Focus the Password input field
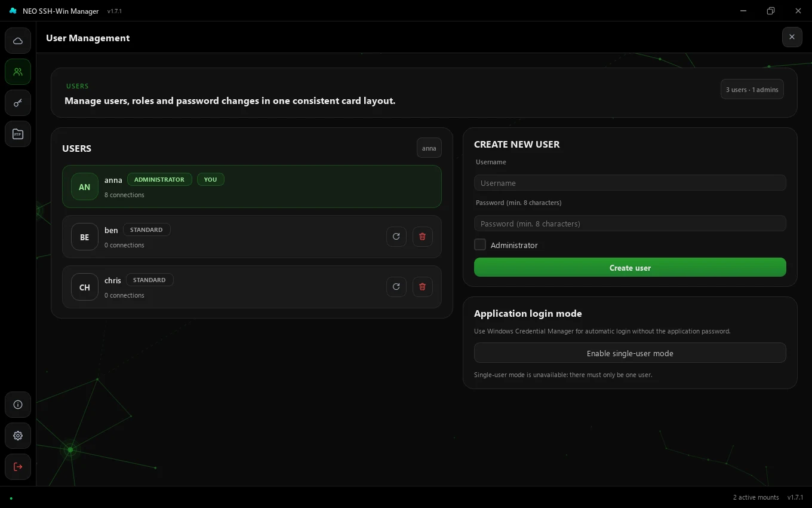Screen dimensions: 812x508 coord(630,224)
